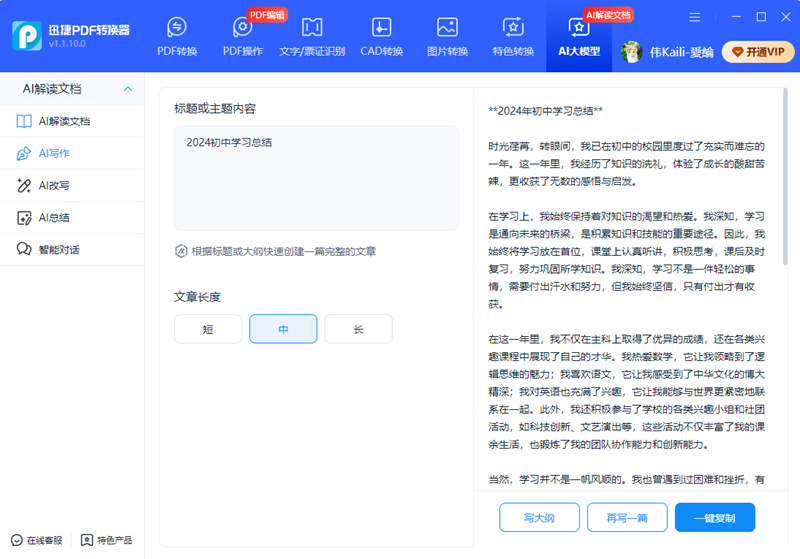This screenshot has height=559, width=800.
Task: Click the magic pencil icon beside AI改写
Action: [24, 186]
